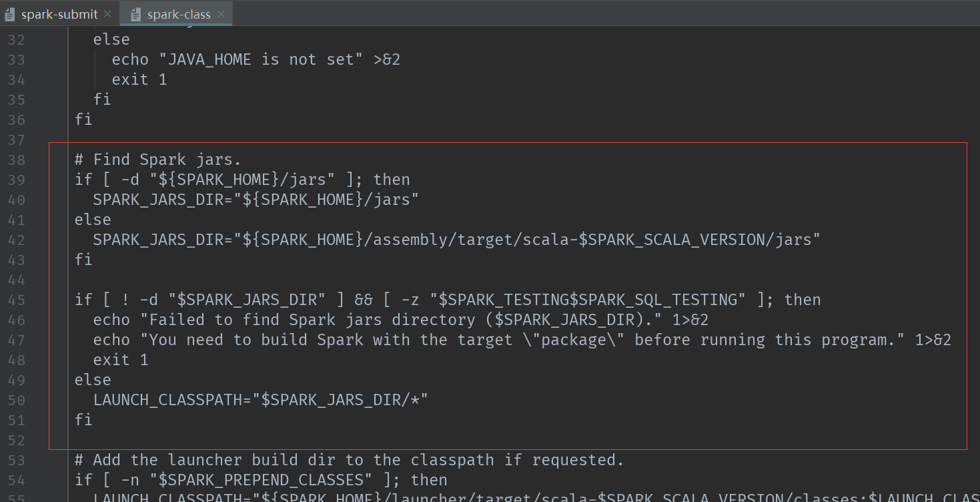Click line number 45 in the gutter
Viewport: 980px width, 502px height.
coord(17,300)
